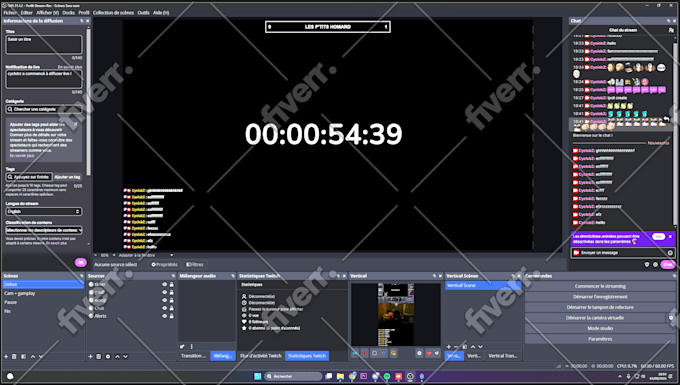680x385 pixels.
Task: Click the red record icon under Vertical preview
Action: click(x=364, y=353)
